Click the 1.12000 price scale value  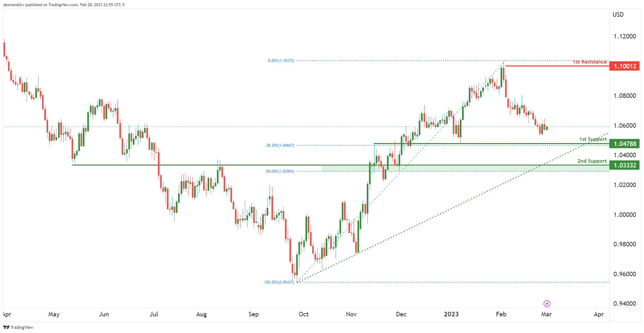click(624, 36)
